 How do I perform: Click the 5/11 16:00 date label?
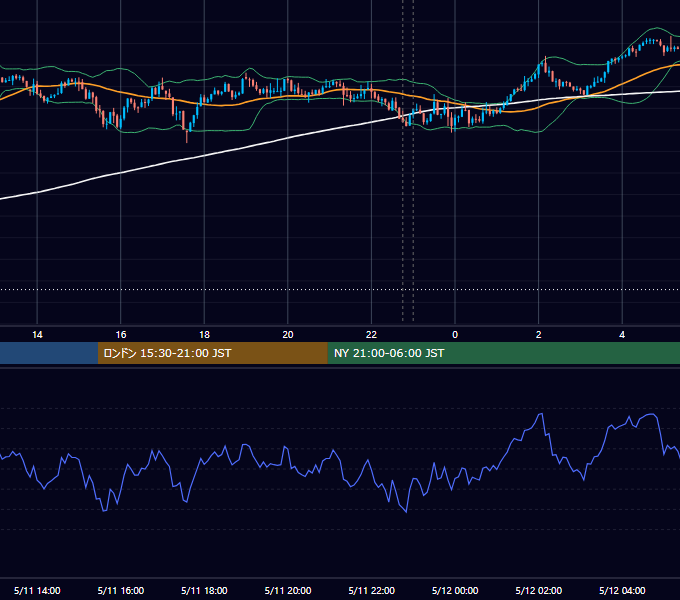pos(121,590)
